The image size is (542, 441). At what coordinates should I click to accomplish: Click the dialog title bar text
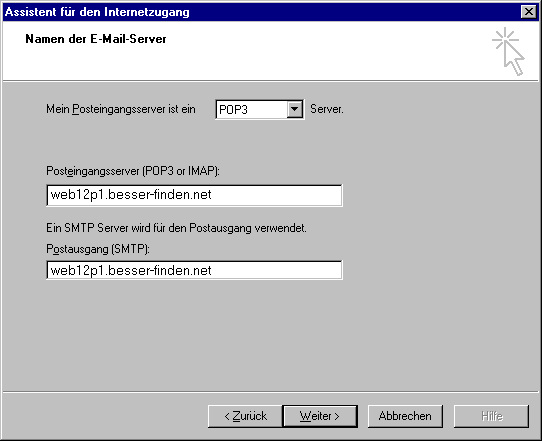click(x=97, y=12)
